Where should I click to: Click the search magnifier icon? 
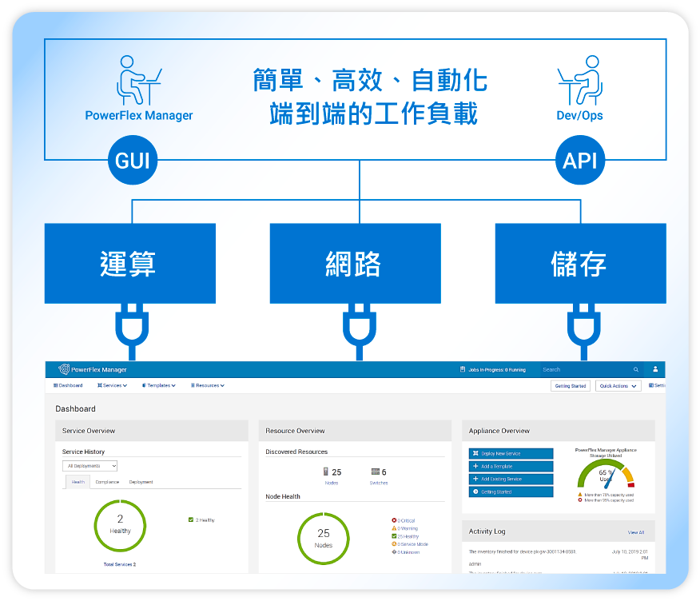(637, 369)
